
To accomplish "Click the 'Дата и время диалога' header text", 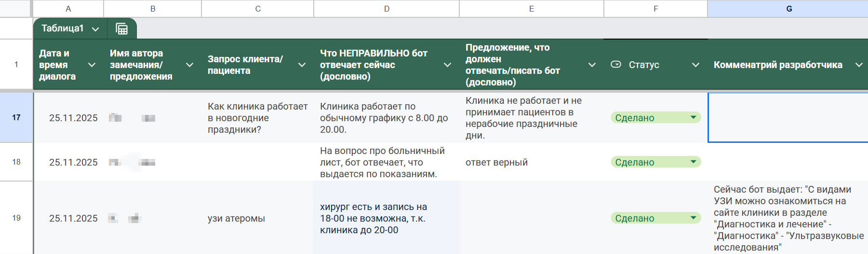I will [57, 65].
